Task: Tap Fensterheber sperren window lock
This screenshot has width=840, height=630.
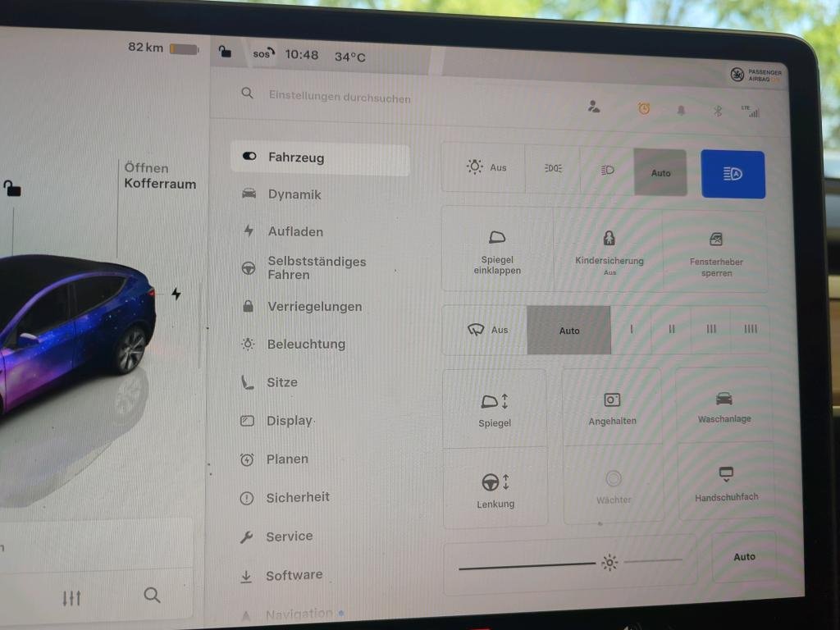Action: 716,254
